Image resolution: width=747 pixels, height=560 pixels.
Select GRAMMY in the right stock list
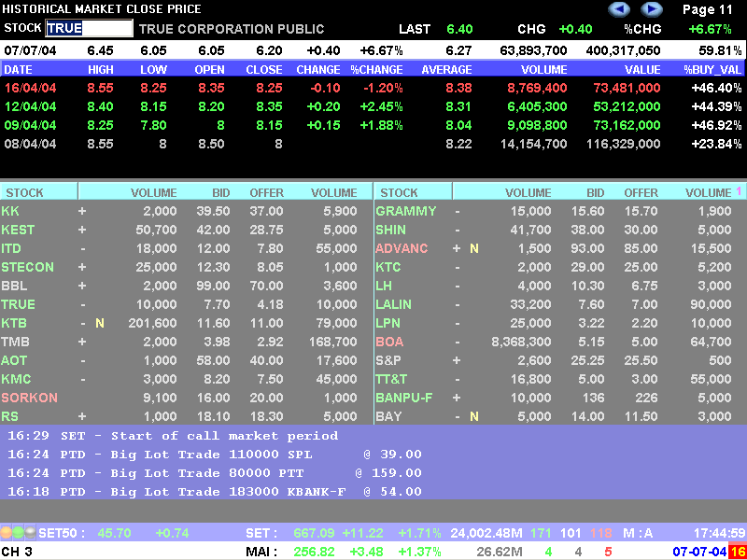[405, 211]
